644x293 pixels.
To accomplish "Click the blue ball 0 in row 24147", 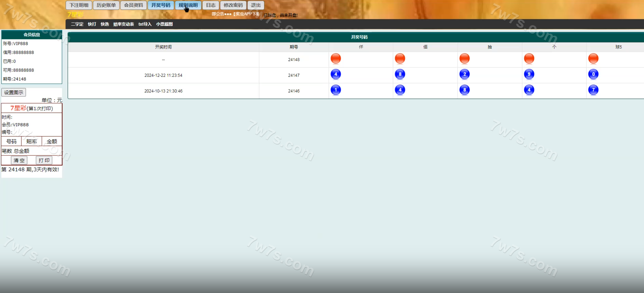I will click(593, 74).
